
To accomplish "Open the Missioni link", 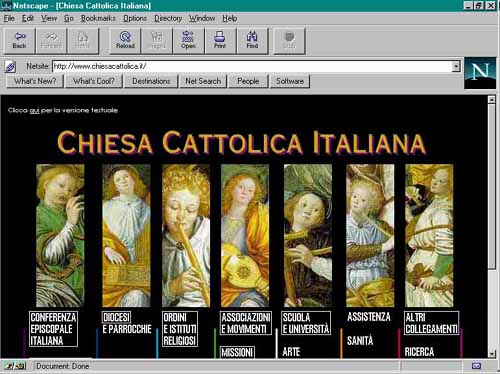I will click(x=237, y=352).
